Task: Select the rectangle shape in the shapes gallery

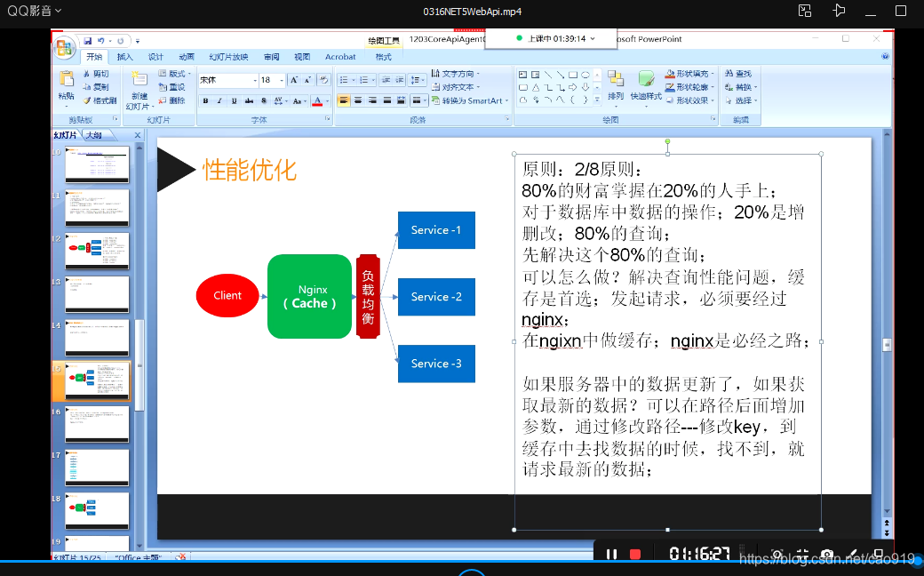Action: coord(572,75)
